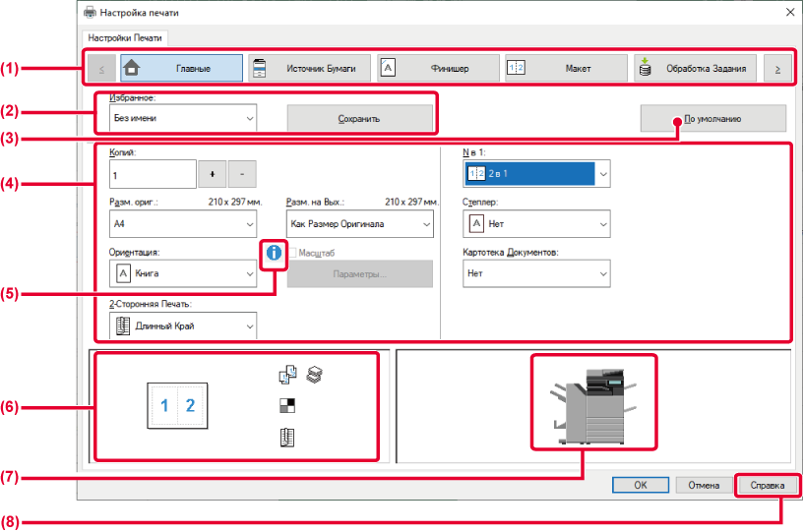Viewport: 804px width, 532px height.
Task: Expand the Картотека Документов dropdown
Action: click(x=536, y=273)
